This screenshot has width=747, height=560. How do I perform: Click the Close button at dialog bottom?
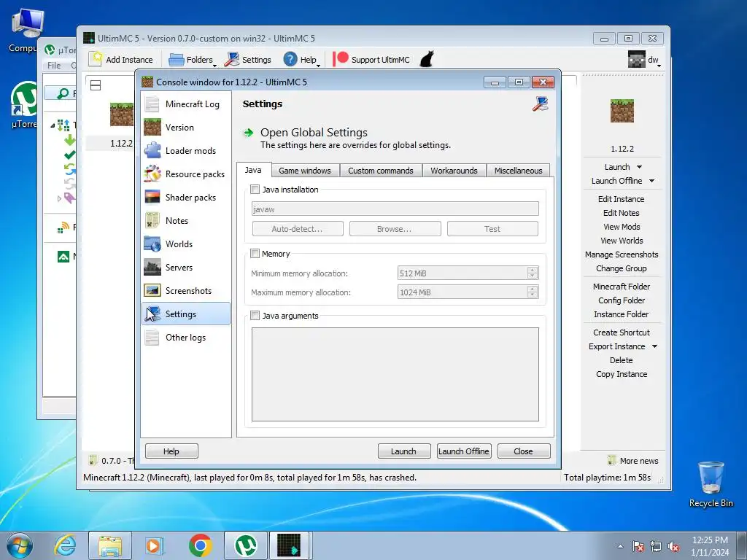click(524, 451)
